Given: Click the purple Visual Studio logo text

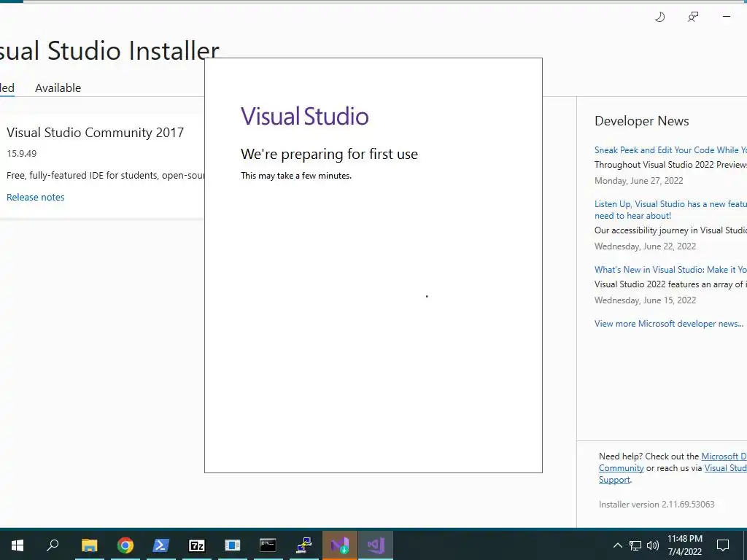Looking at the screenshot, I should (x=305, y=116).
